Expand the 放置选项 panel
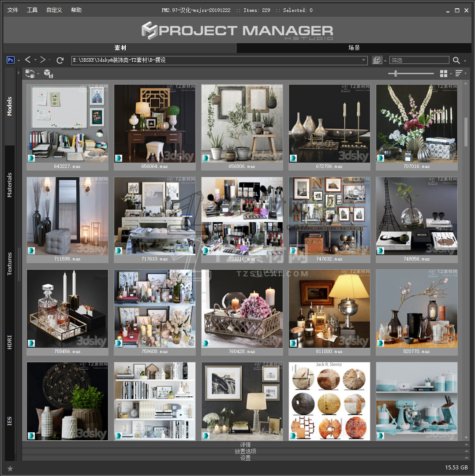The image size is (475, 476). [245, 451]
